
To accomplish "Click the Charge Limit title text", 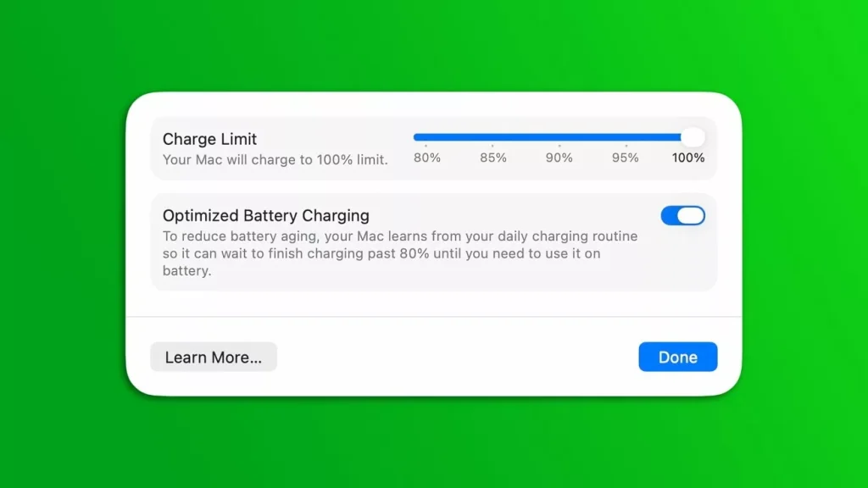I will click(x=210, y=139).
